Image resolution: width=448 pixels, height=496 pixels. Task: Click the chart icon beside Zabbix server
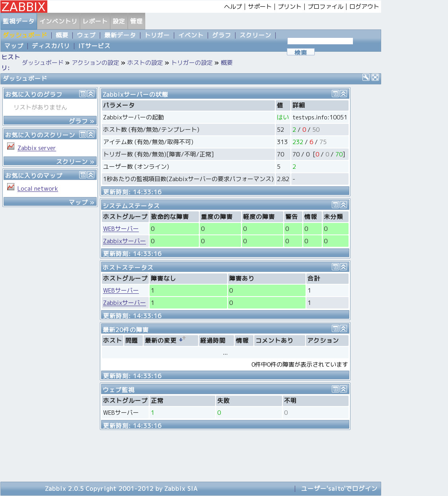pyautogui.click(x=11, y=146)
